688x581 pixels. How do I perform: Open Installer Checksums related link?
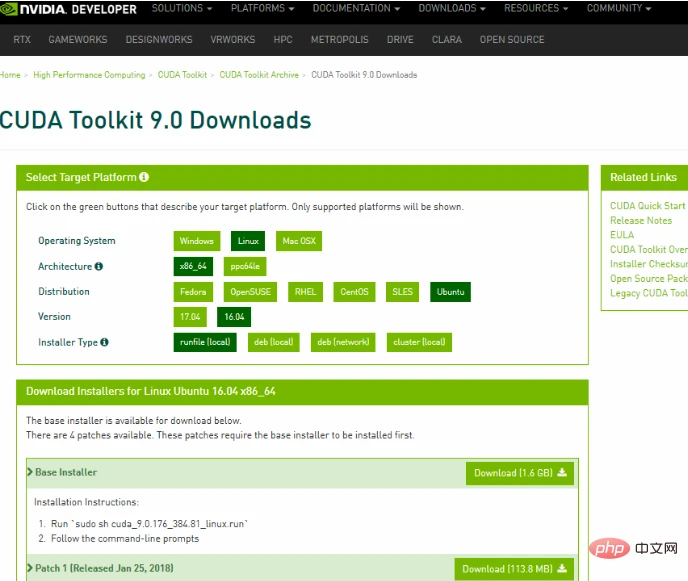point(649,264)
